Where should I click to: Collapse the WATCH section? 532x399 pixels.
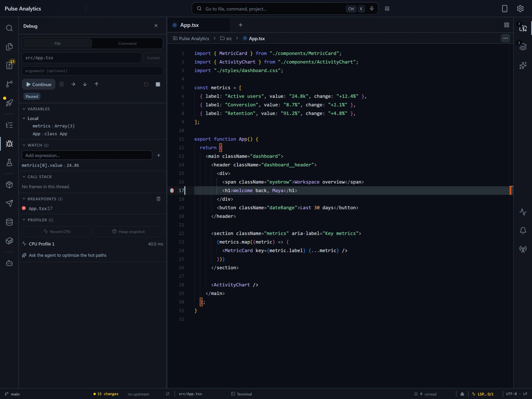(x=35, y=145)
